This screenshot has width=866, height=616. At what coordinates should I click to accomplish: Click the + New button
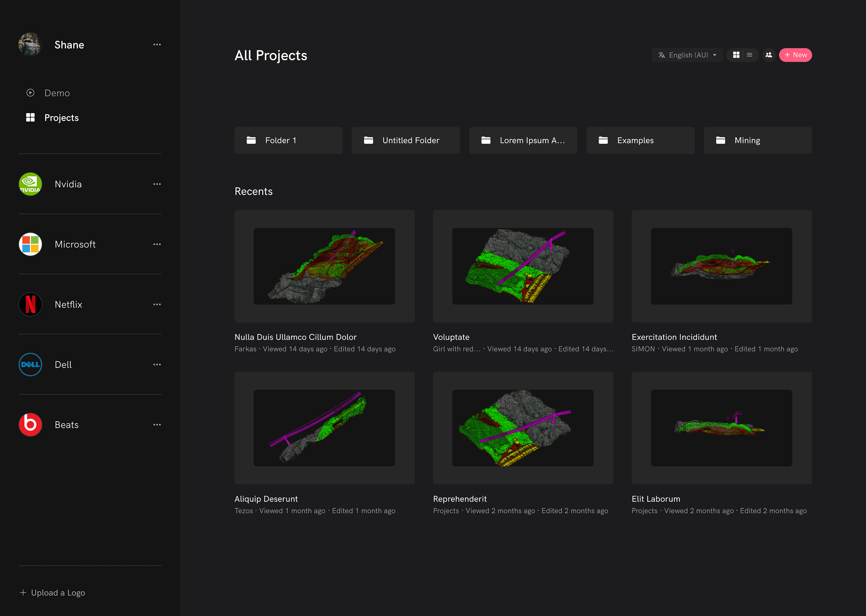pos(795,55)
